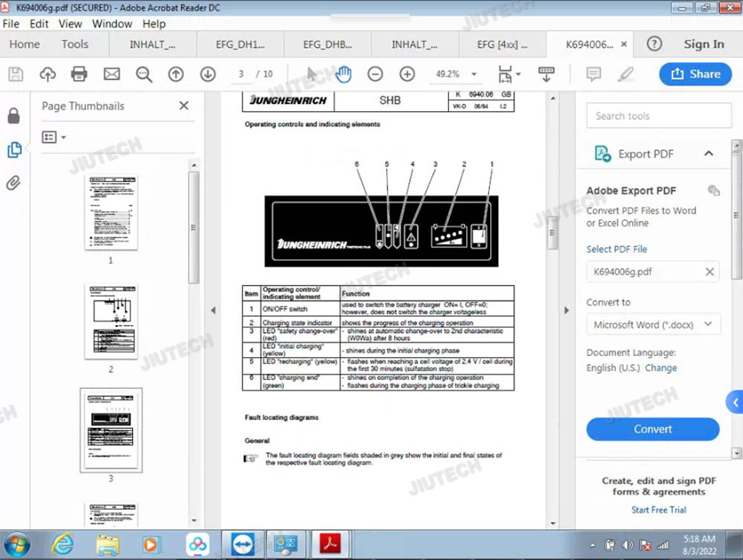The image size is (743, 560).
Task: Copy the Adobe Export PDF shortcut icon
Action: click(713, 190)
